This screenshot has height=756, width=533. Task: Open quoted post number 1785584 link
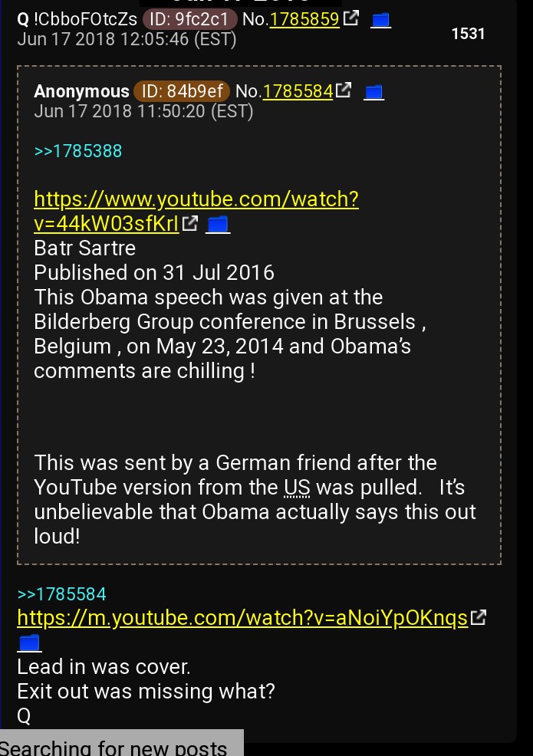[298, 91]
